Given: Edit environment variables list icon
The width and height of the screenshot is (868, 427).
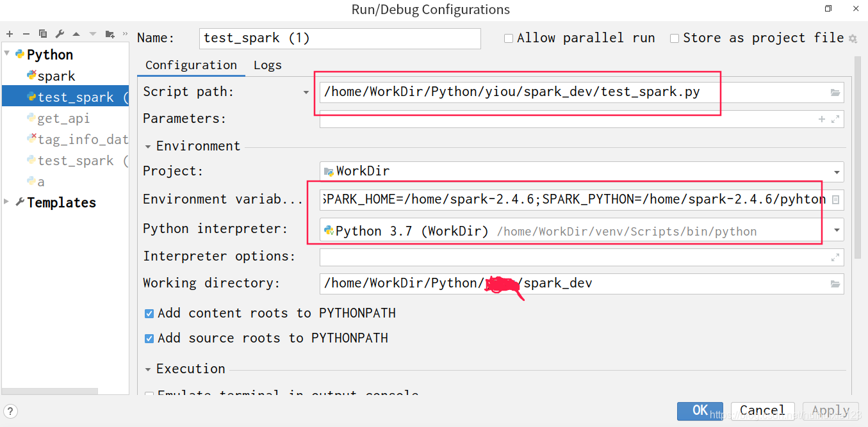Looking at the screenshot, I should coord(835,200).
